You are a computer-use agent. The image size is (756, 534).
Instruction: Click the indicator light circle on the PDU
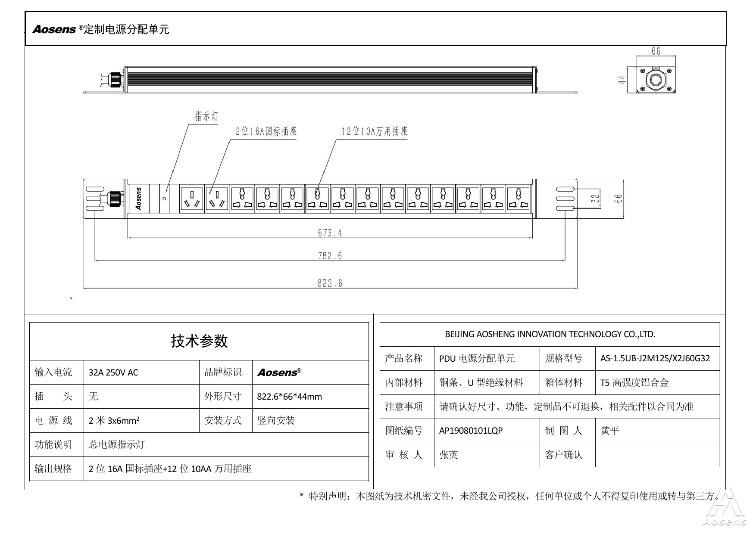tap(164, 199)
